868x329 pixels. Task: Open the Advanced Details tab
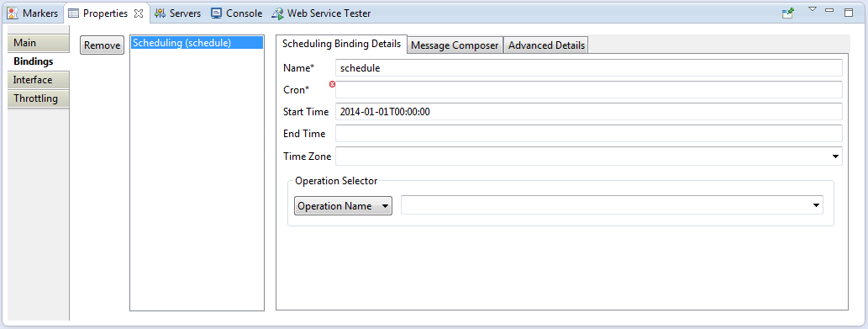click(x=546, y=45)
